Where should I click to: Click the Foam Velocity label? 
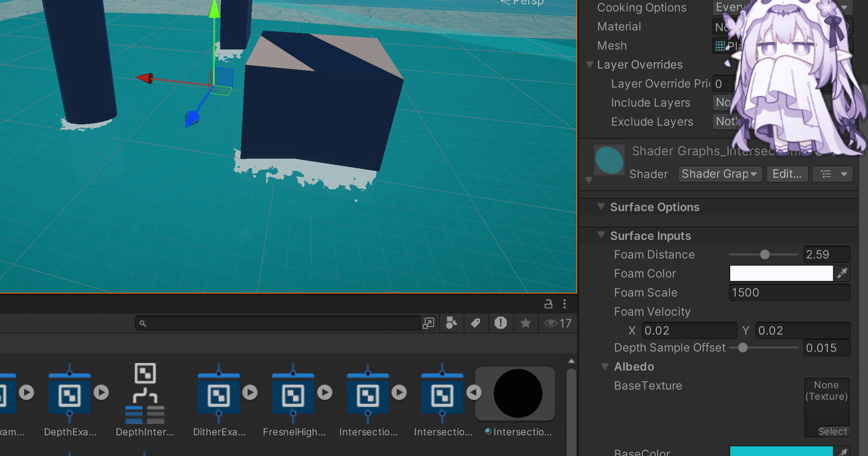coord(652,312)
